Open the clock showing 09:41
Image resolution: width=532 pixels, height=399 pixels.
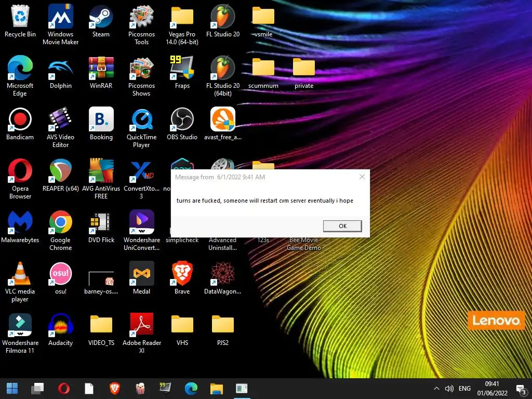tap(493, 389)
